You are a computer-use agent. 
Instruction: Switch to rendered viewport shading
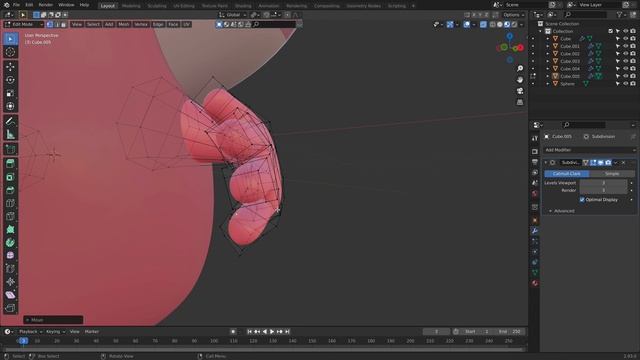(514, 24)
